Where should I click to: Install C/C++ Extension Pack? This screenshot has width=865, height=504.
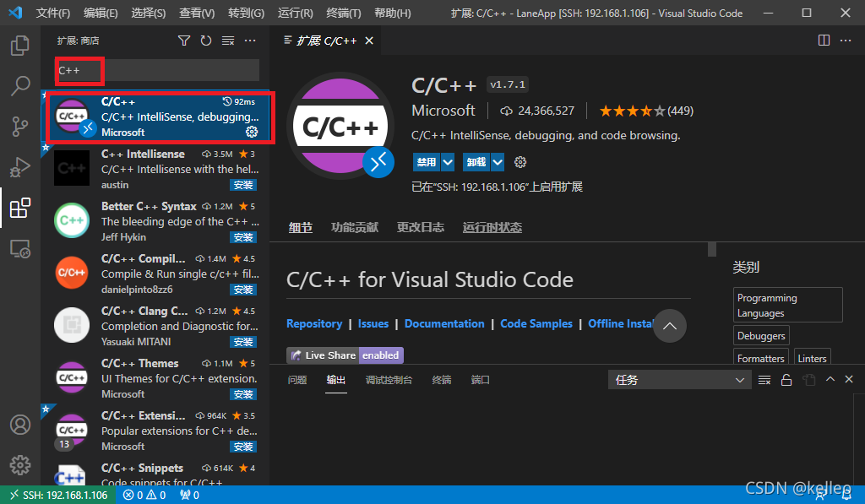(243, 447)
